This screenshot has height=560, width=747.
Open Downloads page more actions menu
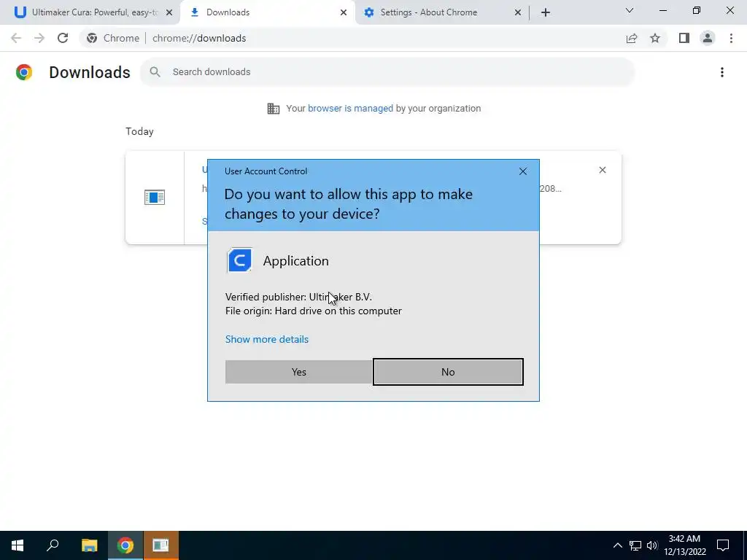[721, 72]
